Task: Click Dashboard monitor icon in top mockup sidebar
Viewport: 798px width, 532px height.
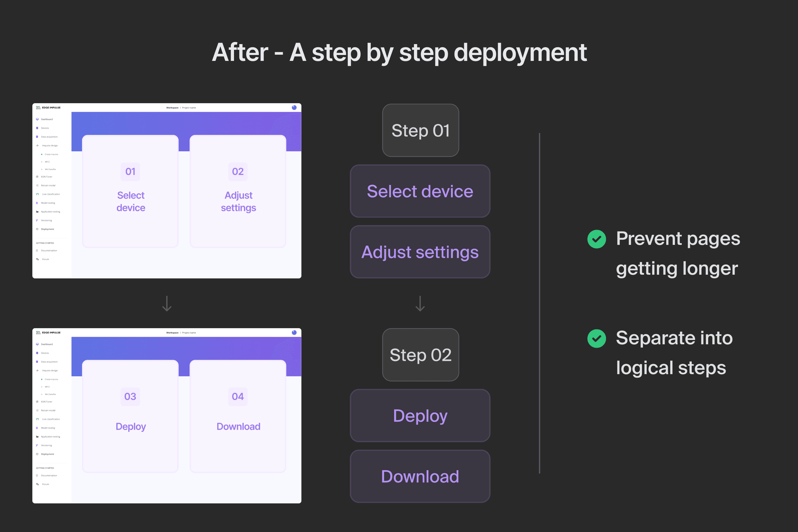Action: tap(37, 119)
